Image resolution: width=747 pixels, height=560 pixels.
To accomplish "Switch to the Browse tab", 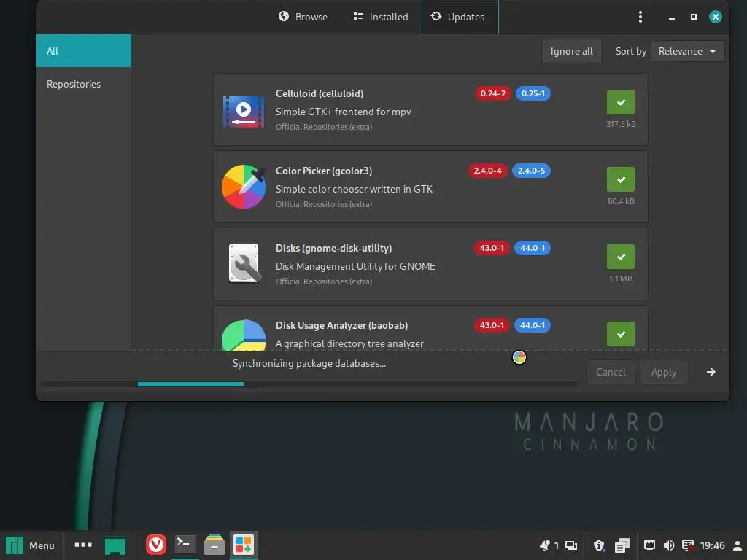I will pos(303,17).
